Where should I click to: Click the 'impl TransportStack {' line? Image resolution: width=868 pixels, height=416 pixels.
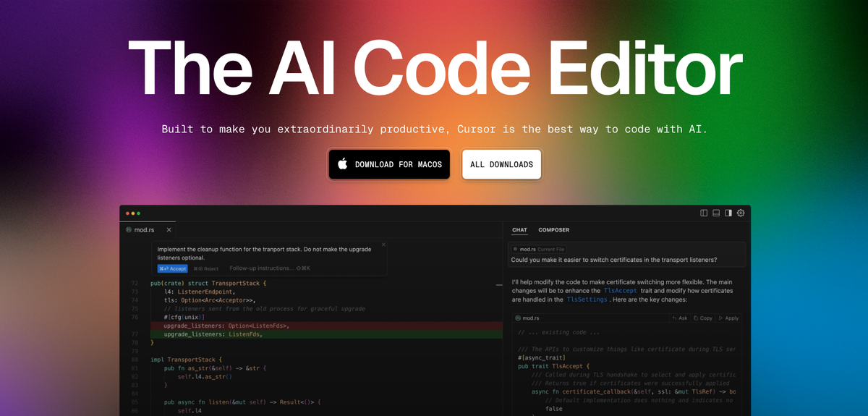coord(185,360)
